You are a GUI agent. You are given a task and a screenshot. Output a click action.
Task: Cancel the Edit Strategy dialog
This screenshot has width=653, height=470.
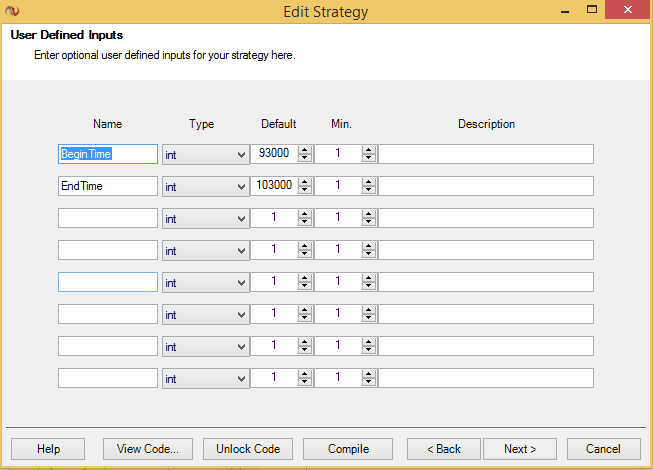point(603,449)
